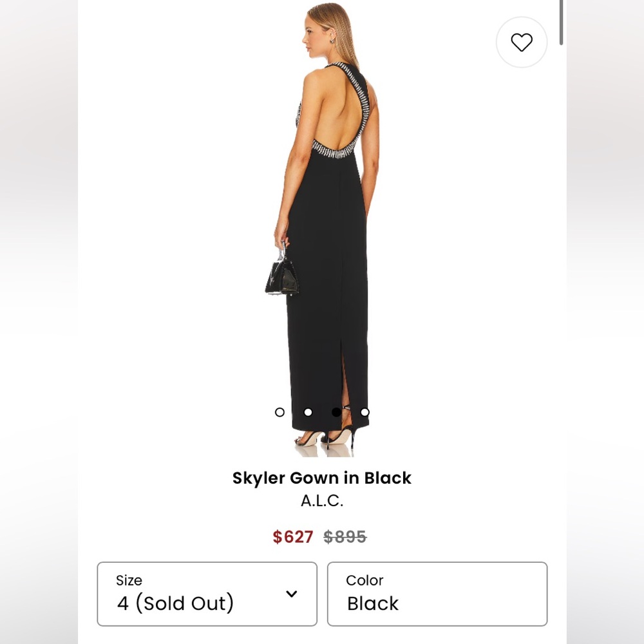
Task: Favorite the gown using the heart icon
Action: pos(522,42)
